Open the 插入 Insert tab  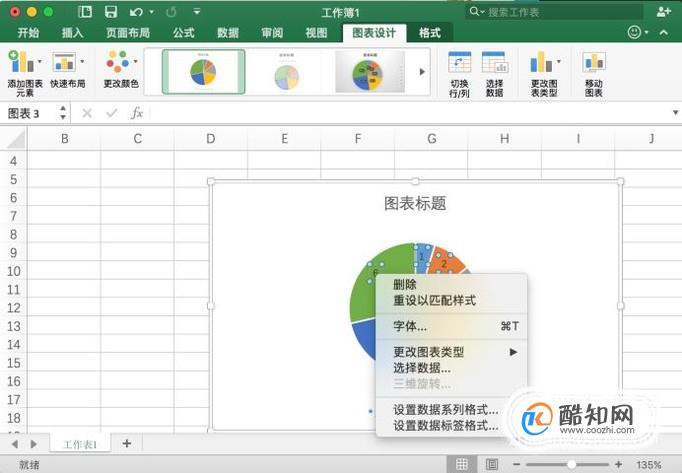(72, 33)
